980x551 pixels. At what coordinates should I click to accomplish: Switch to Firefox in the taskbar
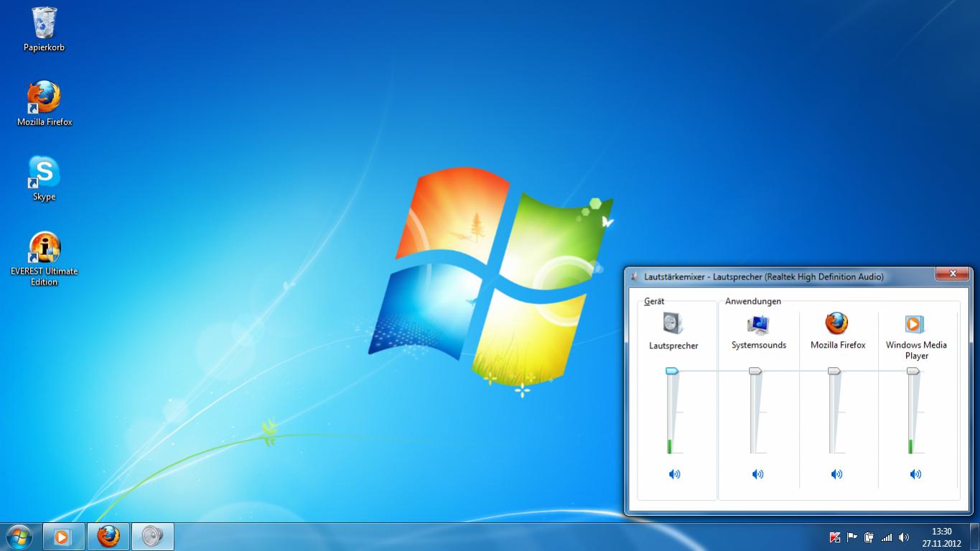108,537
